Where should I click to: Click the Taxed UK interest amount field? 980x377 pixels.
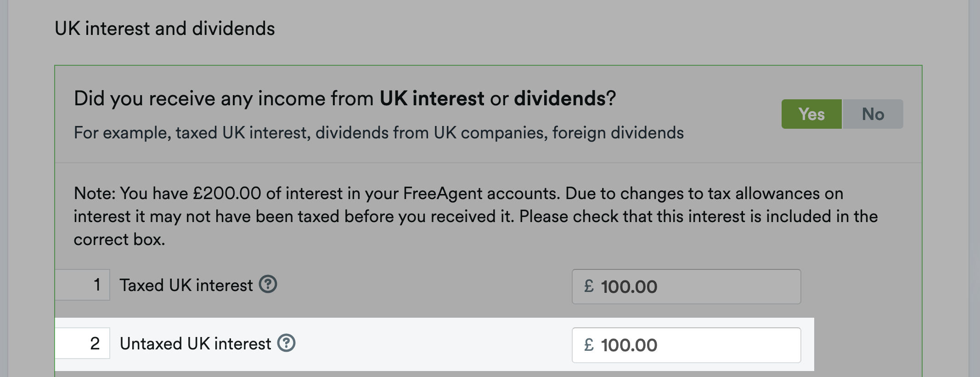[x=686, y=286]
